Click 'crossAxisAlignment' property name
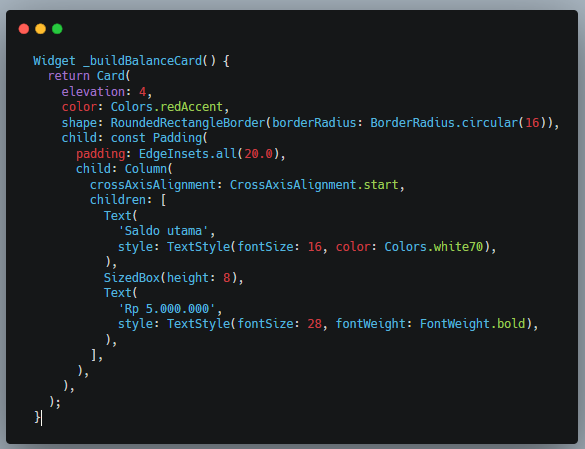 click(x=153, y=184)
